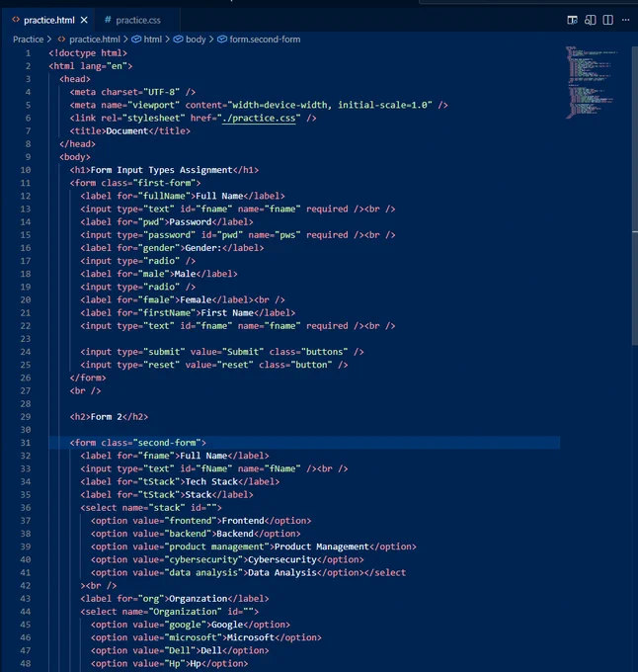Click the input type="submit" line

(222, 352)
